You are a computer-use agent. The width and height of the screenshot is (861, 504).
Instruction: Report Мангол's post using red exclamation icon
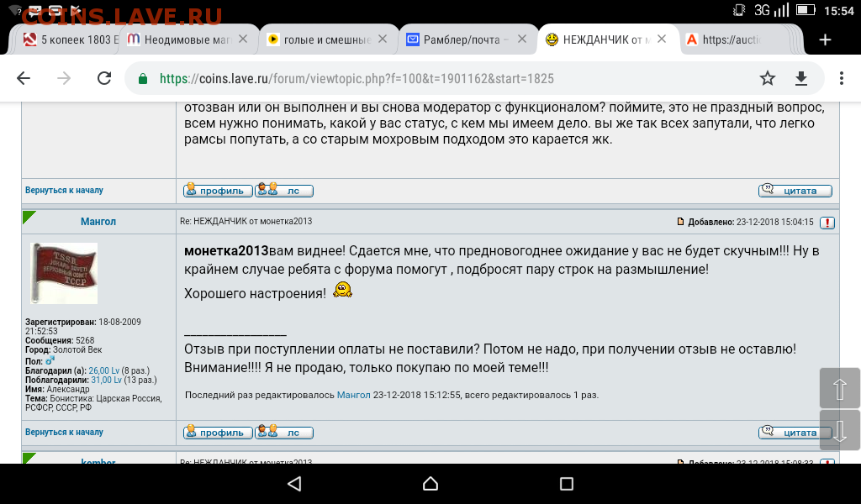827,222
